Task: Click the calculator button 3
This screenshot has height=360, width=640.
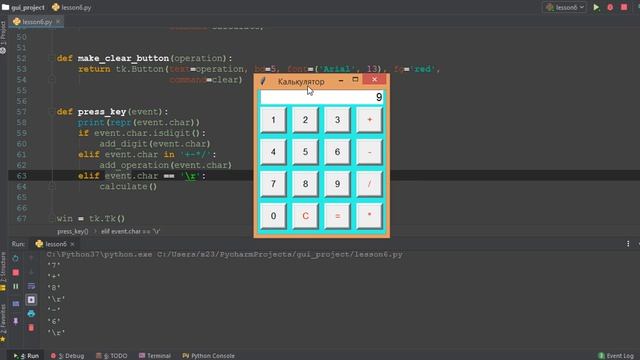Action: tap(337, 120)
